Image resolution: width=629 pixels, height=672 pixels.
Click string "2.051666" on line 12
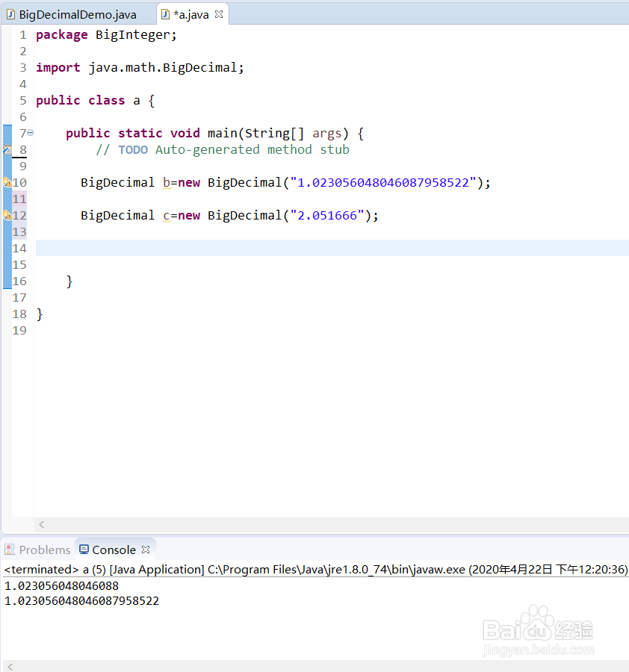(x=327, y=215)
